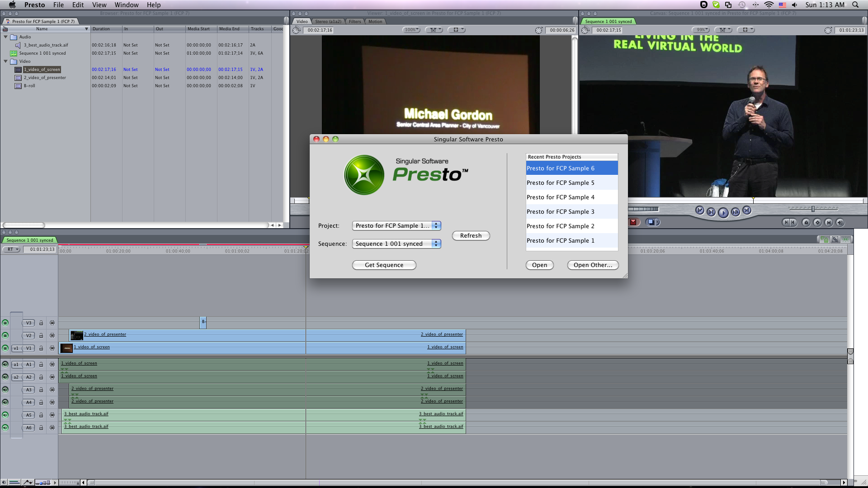Open the Window menu
868x488 pixels.
click(x=126, y=5)
